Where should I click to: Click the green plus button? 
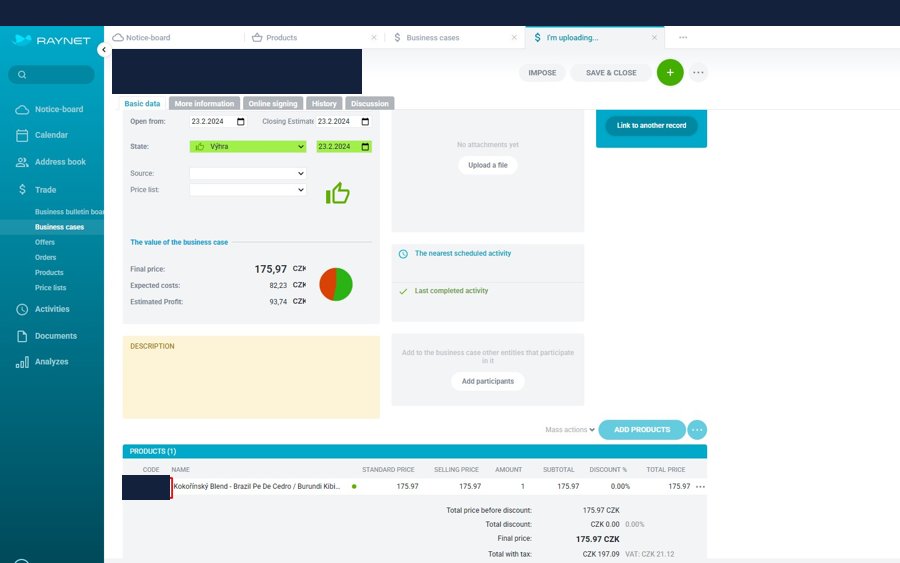tap(670, 72)
